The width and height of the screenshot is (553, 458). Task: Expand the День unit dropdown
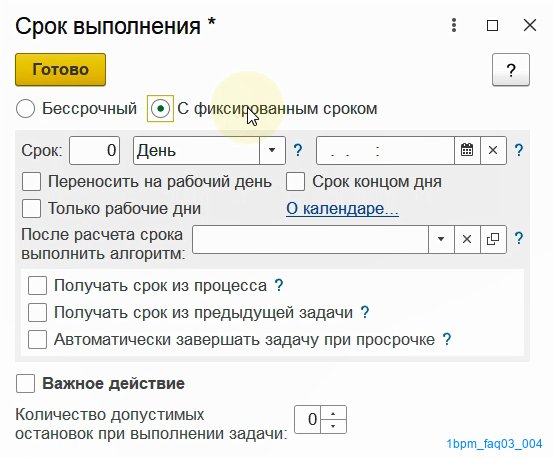point(272,151)
